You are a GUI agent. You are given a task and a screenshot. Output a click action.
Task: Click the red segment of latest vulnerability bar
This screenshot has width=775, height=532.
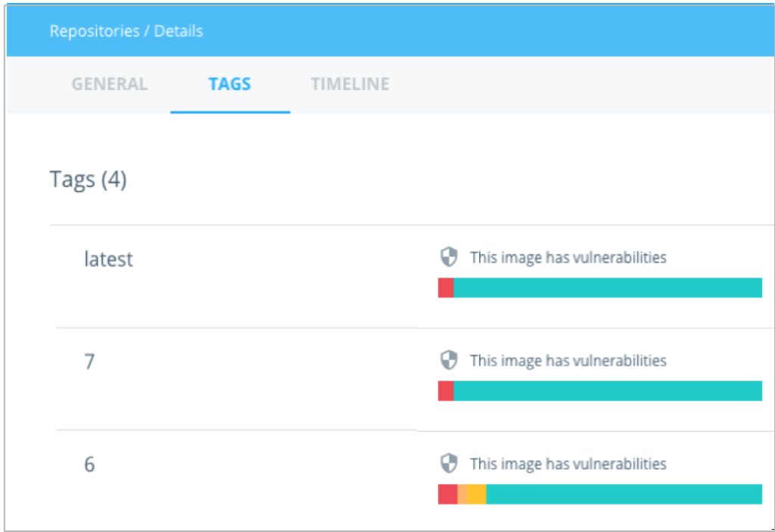tap(446, 288)
